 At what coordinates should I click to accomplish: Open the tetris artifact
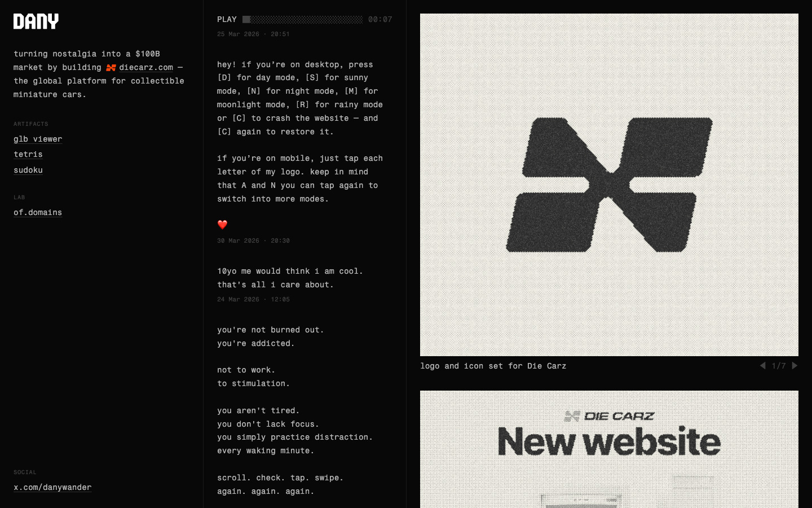coord(28,154)
